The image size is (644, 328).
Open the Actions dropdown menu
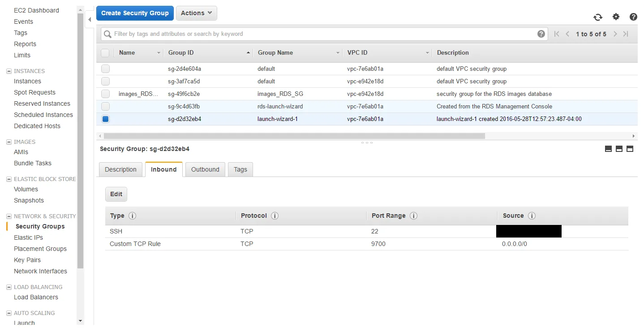[x=197, y=13]
